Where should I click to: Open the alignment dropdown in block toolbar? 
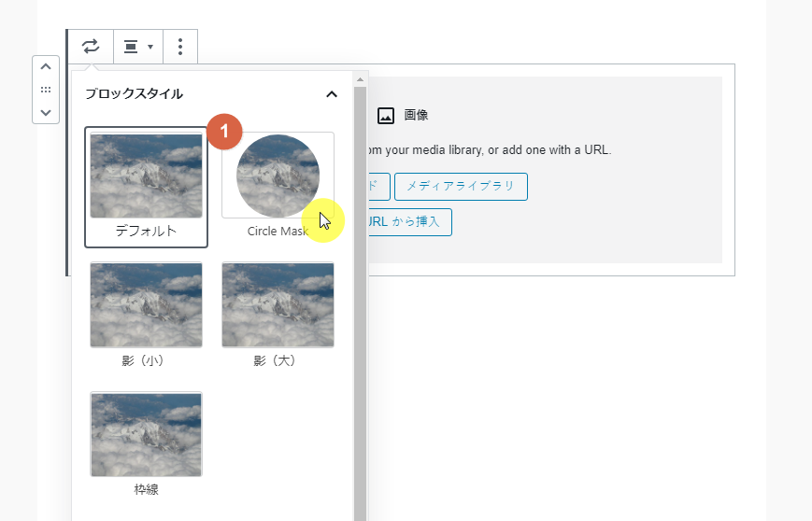pos(138,47)
